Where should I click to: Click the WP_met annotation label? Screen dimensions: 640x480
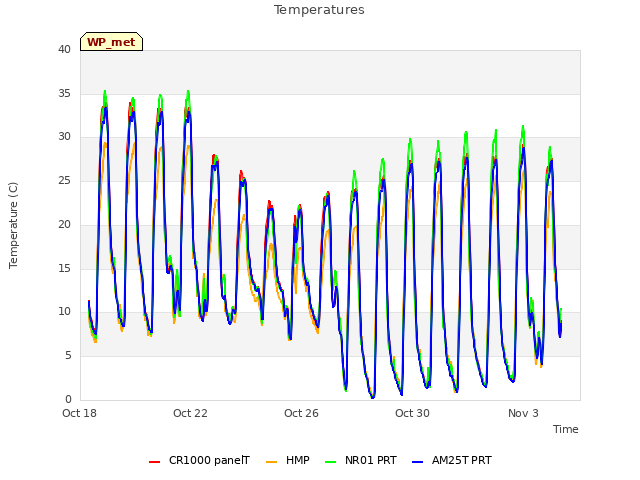(x=111, y=42)
